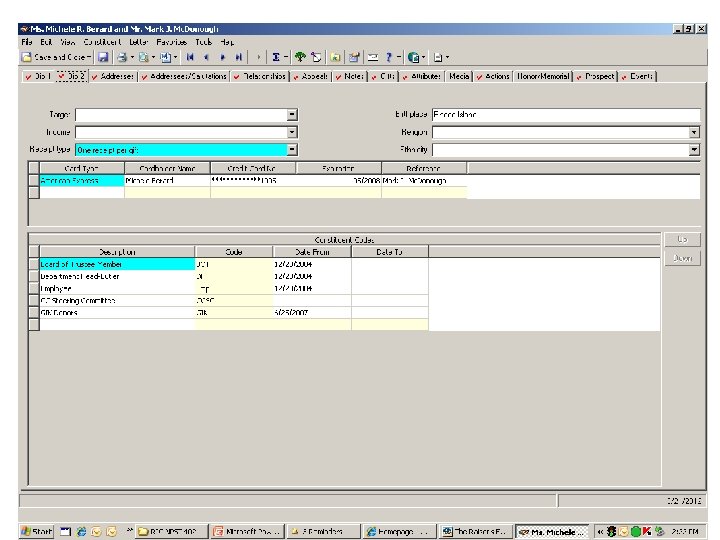Expand the Receipt type dropdown
The width and height of the screenshot is (720, 540).
tap(292, 150)
